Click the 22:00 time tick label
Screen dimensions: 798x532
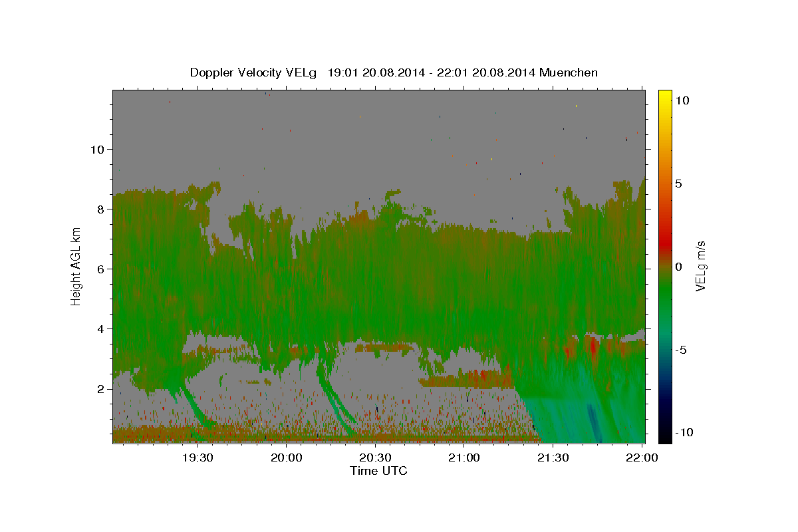pos(642,458)
